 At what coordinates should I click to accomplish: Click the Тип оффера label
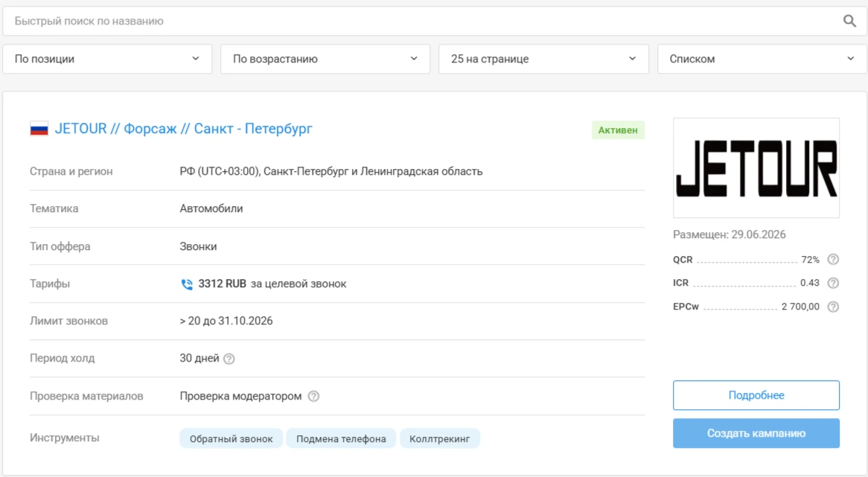(60, 246)
